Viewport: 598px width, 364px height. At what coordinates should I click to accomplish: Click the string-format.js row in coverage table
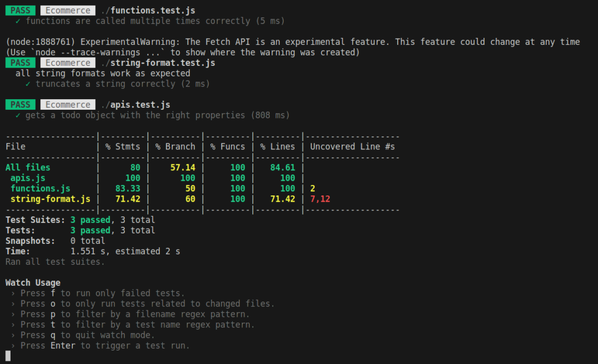[x=50, y=199]
